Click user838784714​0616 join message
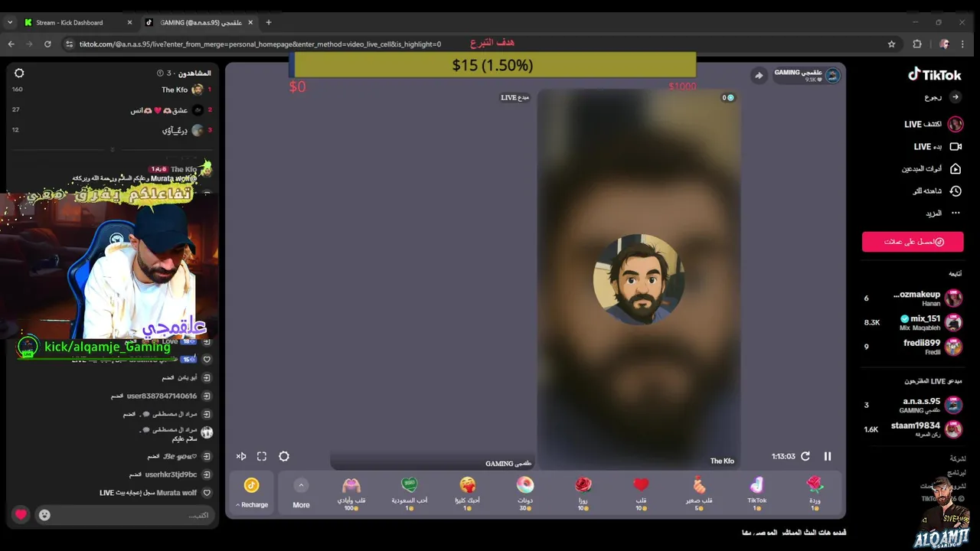This screenshot has width=980, height=551. click(x=161, y=396)
